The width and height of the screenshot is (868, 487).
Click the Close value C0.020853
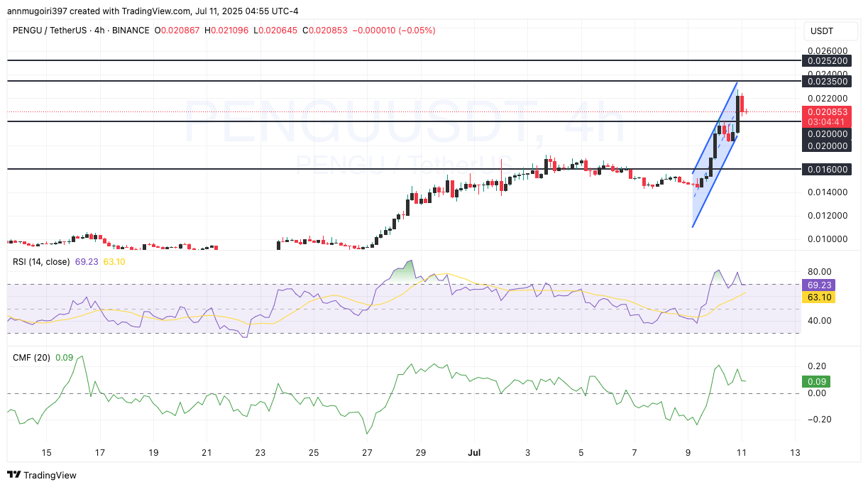point(324,31)
